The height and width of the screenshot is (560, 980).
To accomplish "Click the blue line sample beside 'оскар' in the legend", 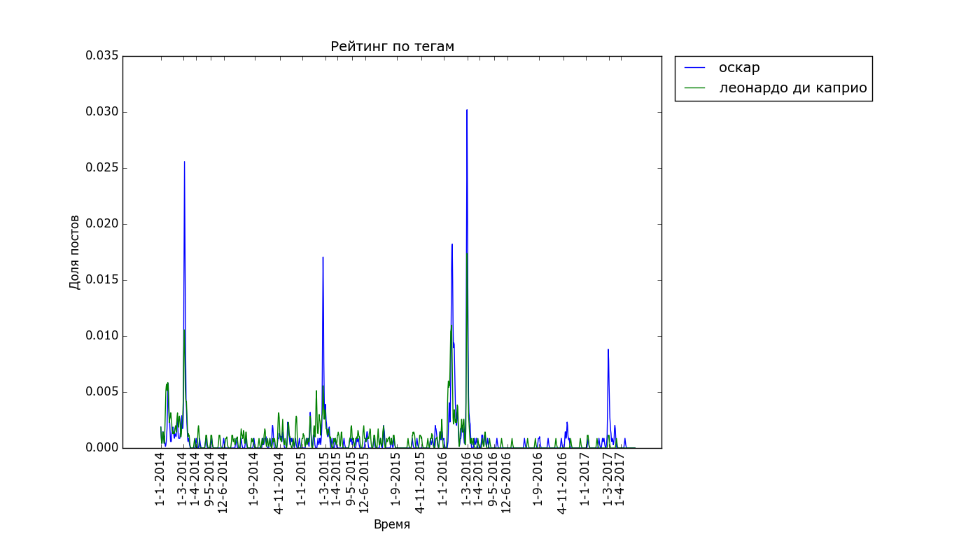I will click(x=694, y=68).
